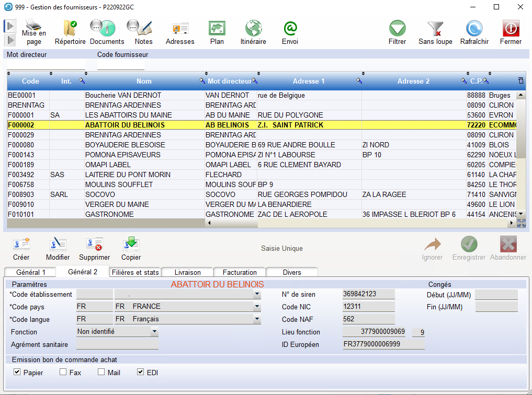Open the Adresses card icon
The height and width of the screenshot is (395, 532).
tap(180, 28)
